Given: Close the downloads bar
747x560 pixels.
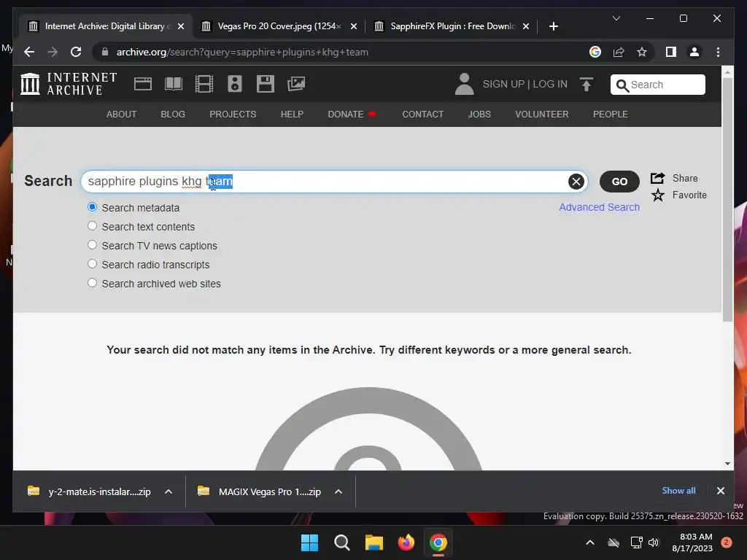Looking at the screenshot, I should coord(720,491).
